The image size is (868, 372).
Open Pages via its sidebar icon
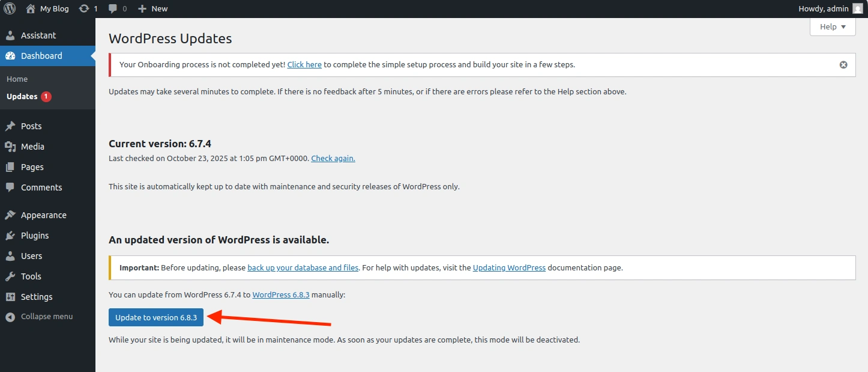[10, 166]
